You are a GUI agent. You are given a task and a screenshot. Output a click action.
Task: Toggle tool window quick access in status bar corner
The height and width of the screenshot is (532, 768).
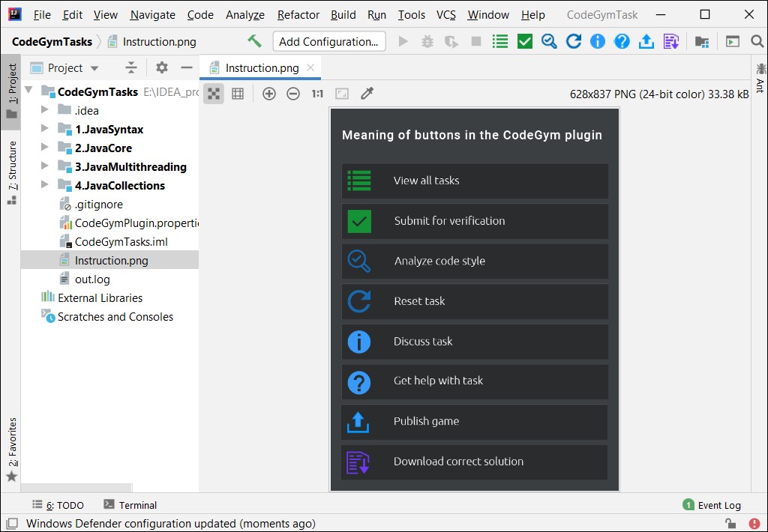pos(12,524)
